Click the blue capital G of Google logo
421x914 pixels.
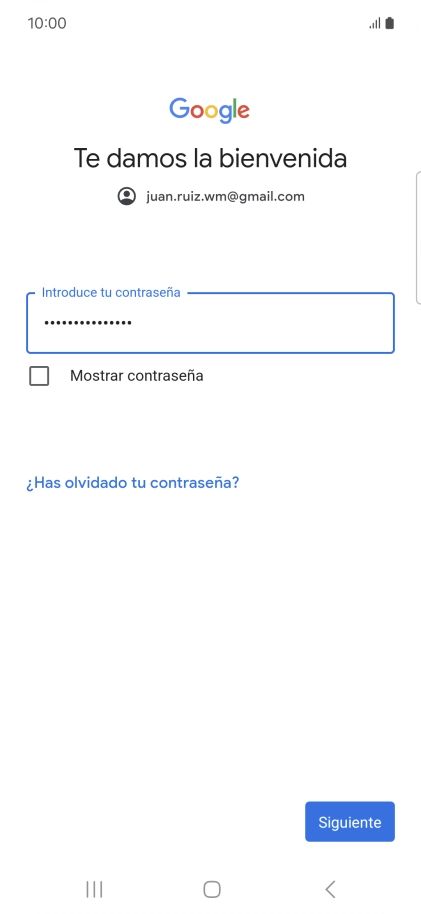180,108
